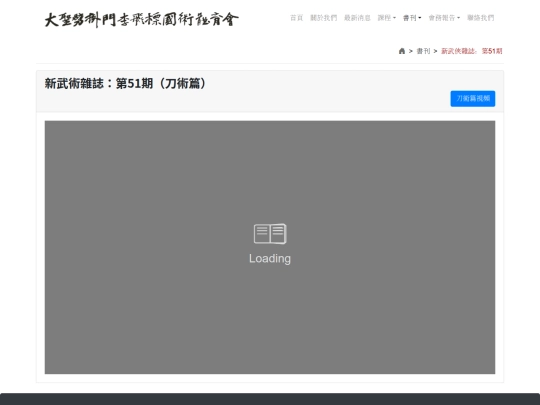The image size is (540, 405).
Task: Click the Loading text in the viewer
Action: pos(270,259)
